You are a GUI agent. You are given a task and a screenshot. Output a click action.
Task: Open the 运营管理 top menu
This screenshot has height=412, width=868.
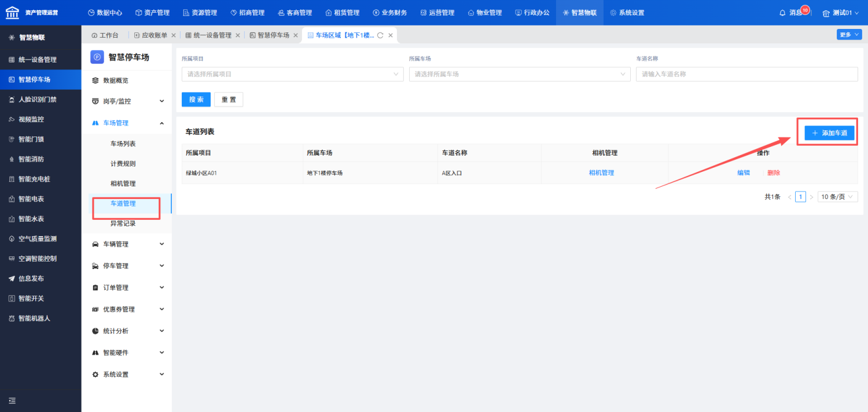(x=437, y=13)
